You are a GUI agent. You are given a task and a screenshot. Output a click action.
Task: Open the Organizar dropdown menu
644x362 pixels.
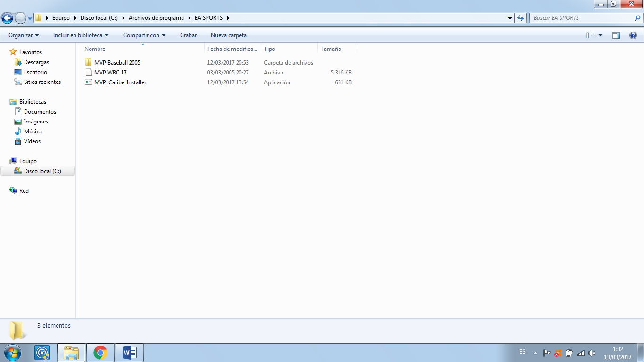(24, 35)
